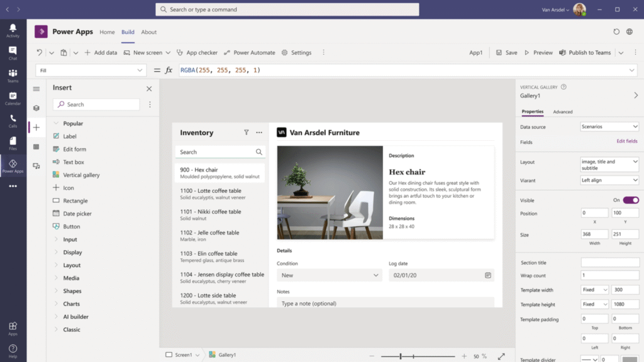Viewport: 644px width, 362px height.
Task: Open the Data source dropdown
Action: tap(609, 127)
